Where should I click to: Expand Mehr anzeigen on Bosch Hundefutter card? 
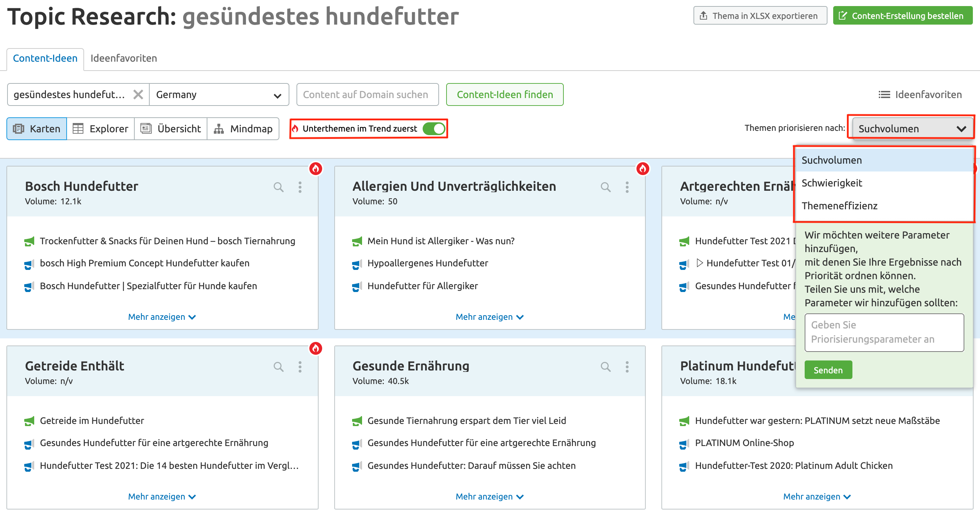point(162,317)
